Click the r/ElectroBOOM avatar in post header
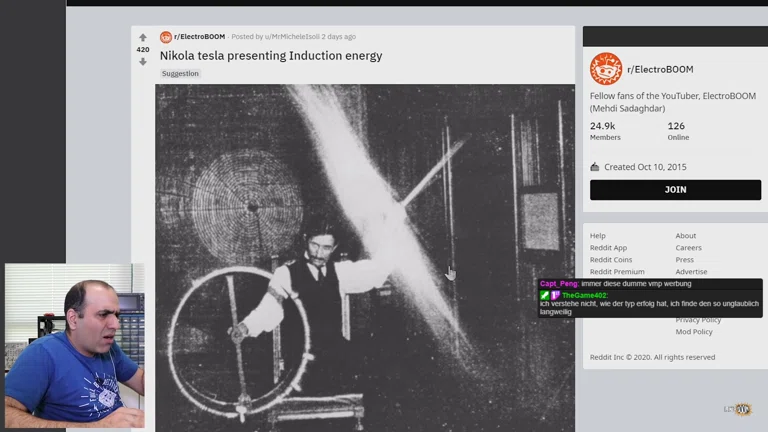 [x=166, y=37]
